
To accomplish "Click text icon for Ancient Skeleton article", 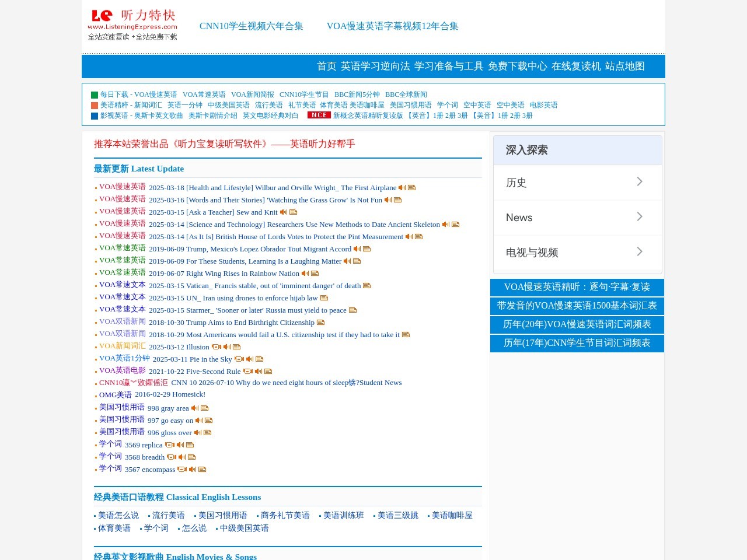I will coord(455,225).
